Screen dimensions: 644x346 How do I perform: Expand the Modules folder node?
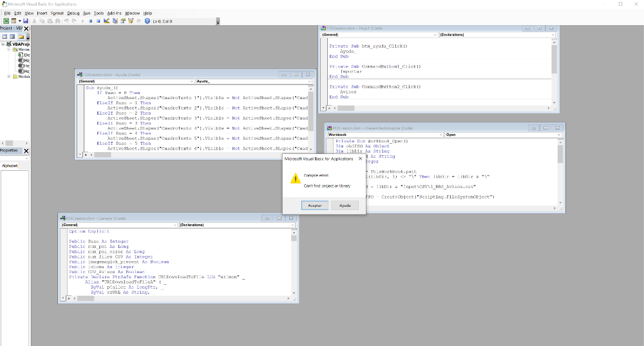(8, 77)
